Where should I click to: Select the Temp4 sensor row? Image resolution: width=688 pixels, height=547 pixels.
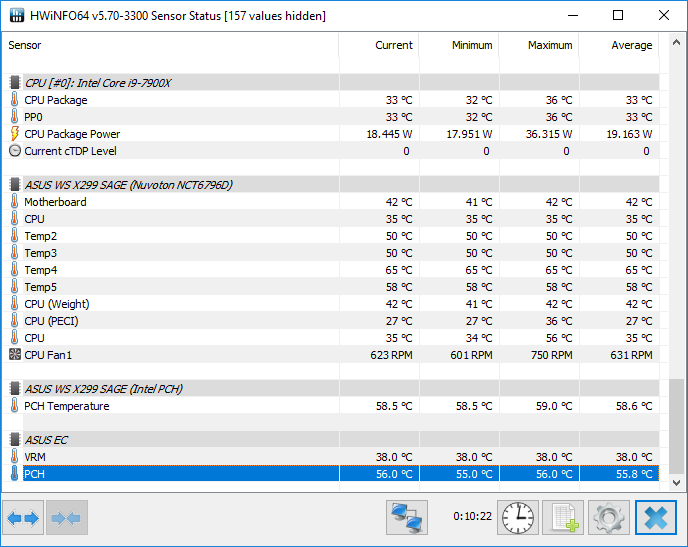click(x=334, y=270)
